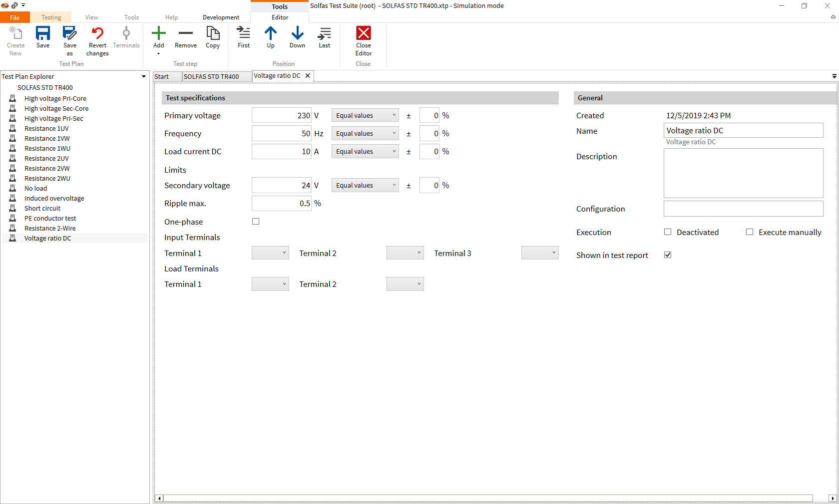839x504 pixels.
Task: Close the Voltage ratio DC tab
Action: (308, 76)
